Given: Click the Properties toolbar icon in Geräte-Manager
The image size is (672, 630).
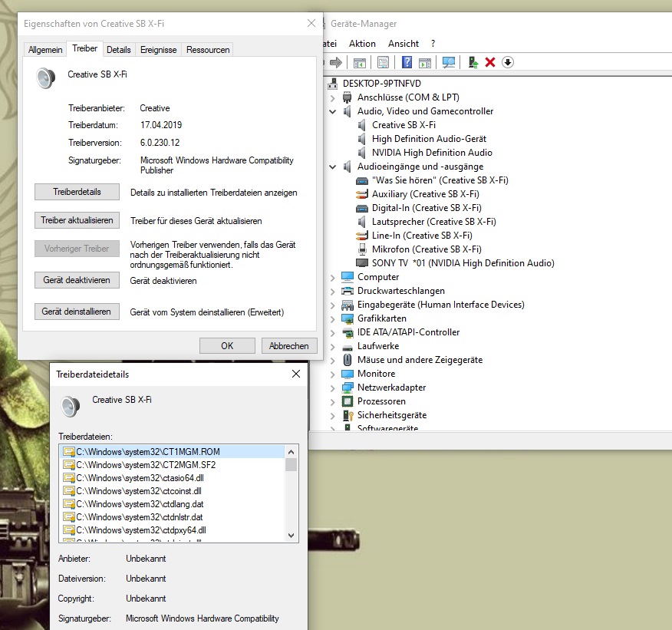Looking at the screenshot, I should point(383,63).
